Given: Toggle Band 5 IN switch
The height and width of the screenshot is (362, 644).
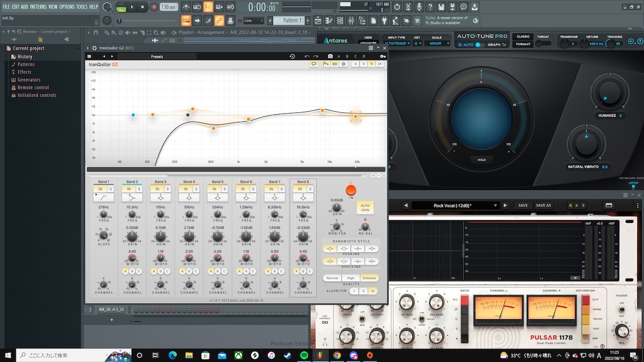Looking at the screenshot, I should [214, 189].
